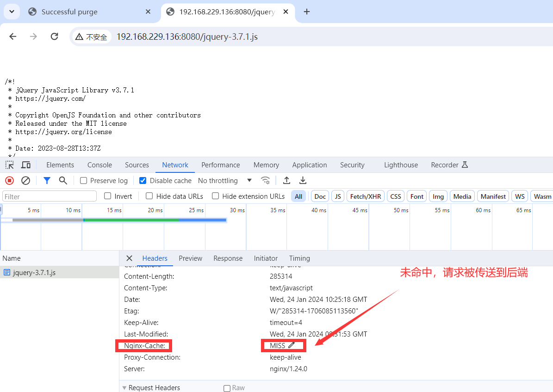Switch to the Initiator details tab
553x392 pixels.
[266, 258]
